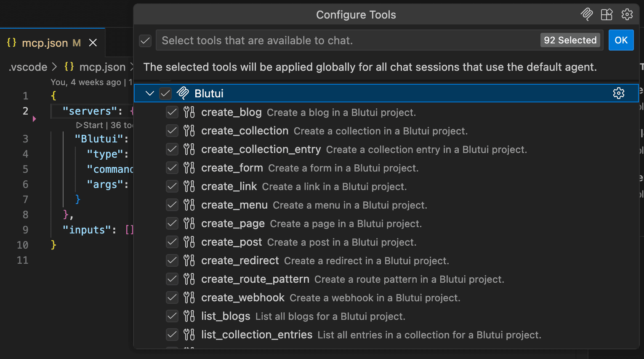Viewport: 644px width, 359px height.
Task: Uncheck the create_redirect tool
Action: coord(172,261)
